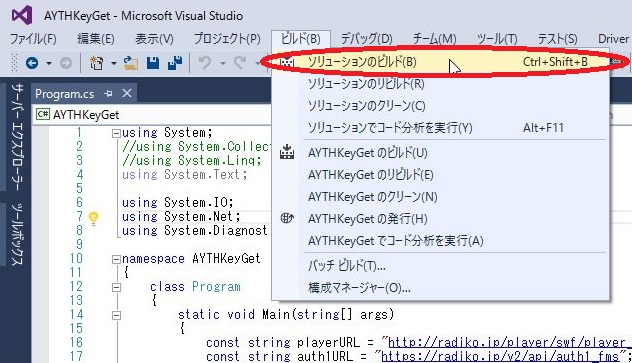Open the Navigate Backward history dropdown arrow
Viewport: 632px width, 363px height.
click(x=49, y=63)
